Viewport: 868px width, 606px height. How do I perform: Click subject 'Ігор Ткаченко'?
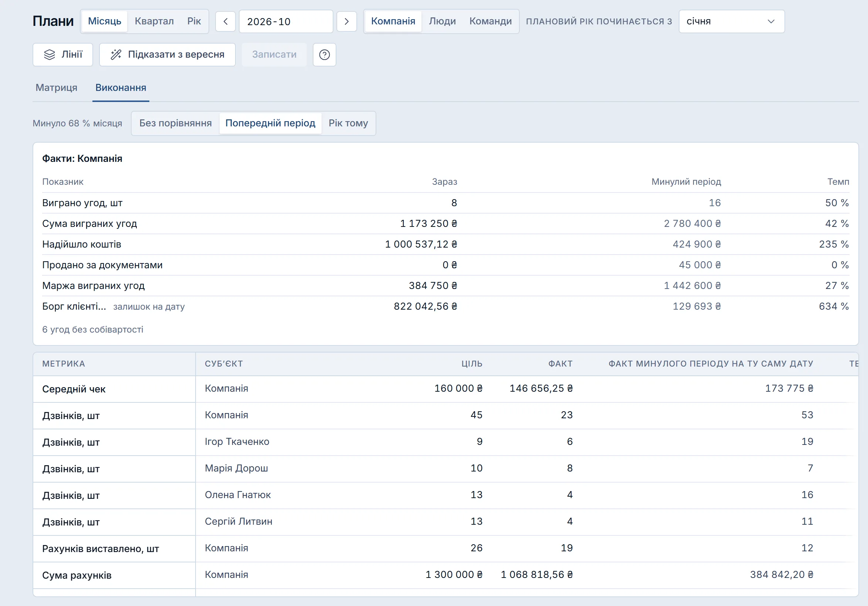[237, 442]
